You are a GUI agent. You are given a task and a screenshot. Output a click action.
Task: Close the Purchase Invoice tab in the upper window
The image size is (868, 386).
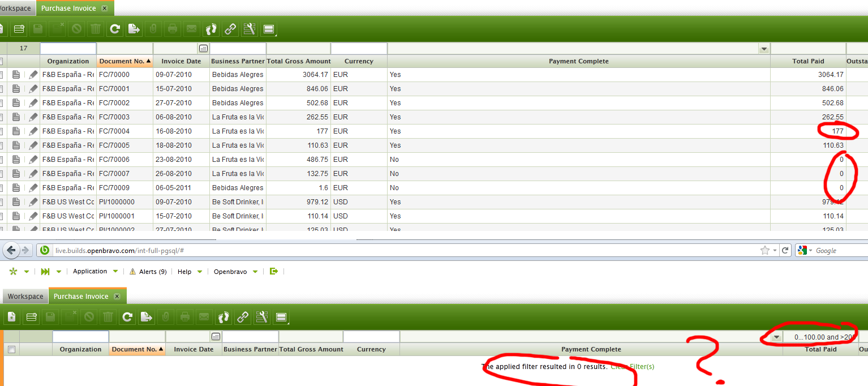(105, 8)
